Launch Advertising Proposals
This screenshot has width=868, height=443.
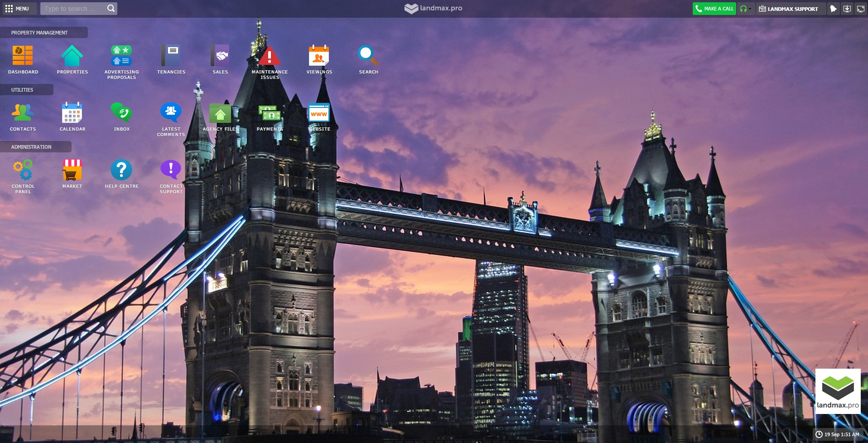tap(121, 56)
